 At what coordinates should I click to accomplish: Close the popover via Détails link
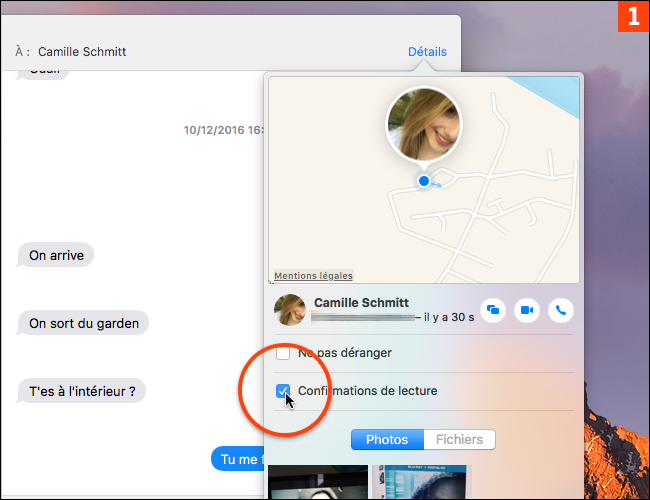pos(427,52)
